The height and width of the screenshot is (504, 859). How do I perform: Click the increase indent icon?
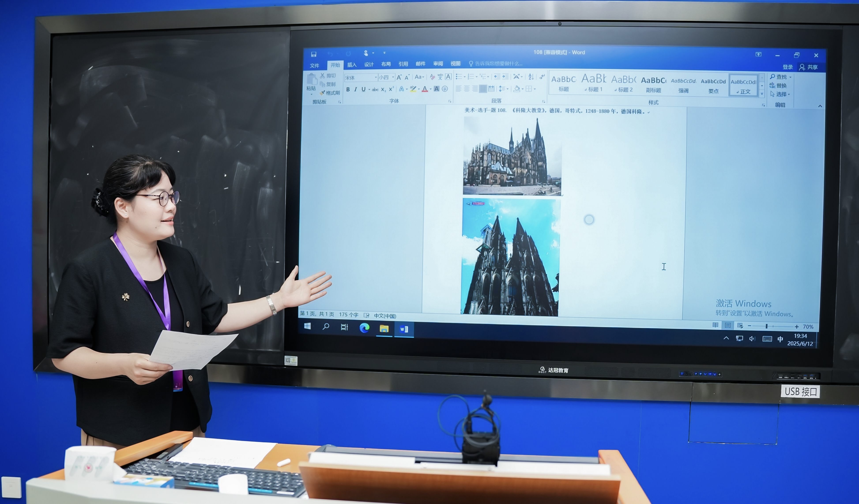click(505, 77)
